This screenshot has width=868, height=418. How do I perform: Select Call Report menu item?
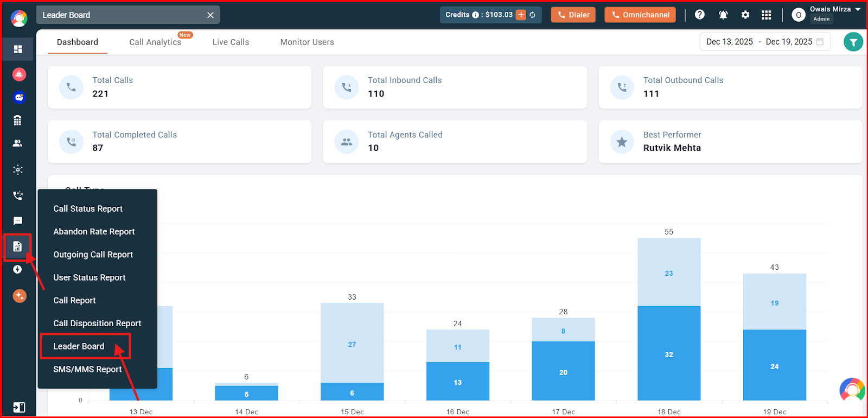pyautogui.click(x=74, y=300)
